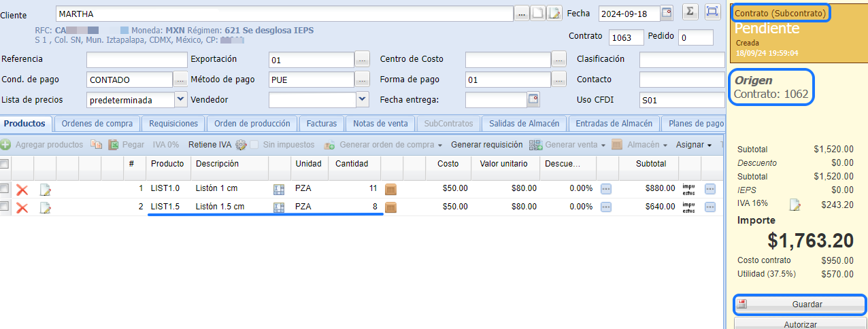
Task: Expand the Lista de precios dropdown
Action: click(x=181, y=99)
